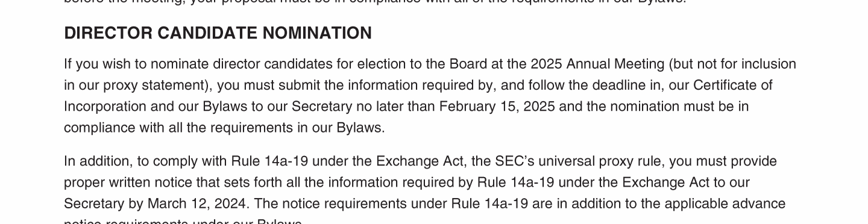Click the words (but not for inclusion

(732, 64)
